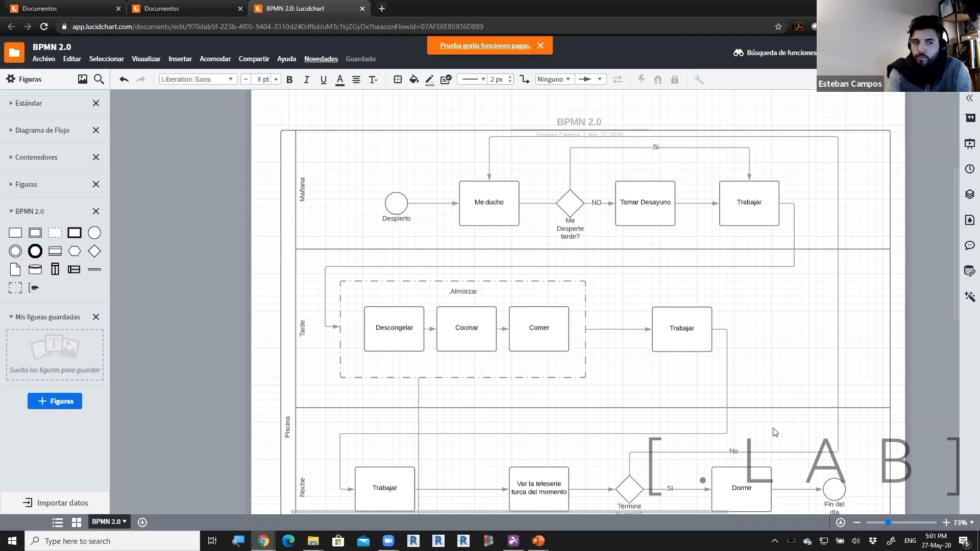
Task: Open the shape search magnifier
Action: pyautogui.click(x=99, y=79)
